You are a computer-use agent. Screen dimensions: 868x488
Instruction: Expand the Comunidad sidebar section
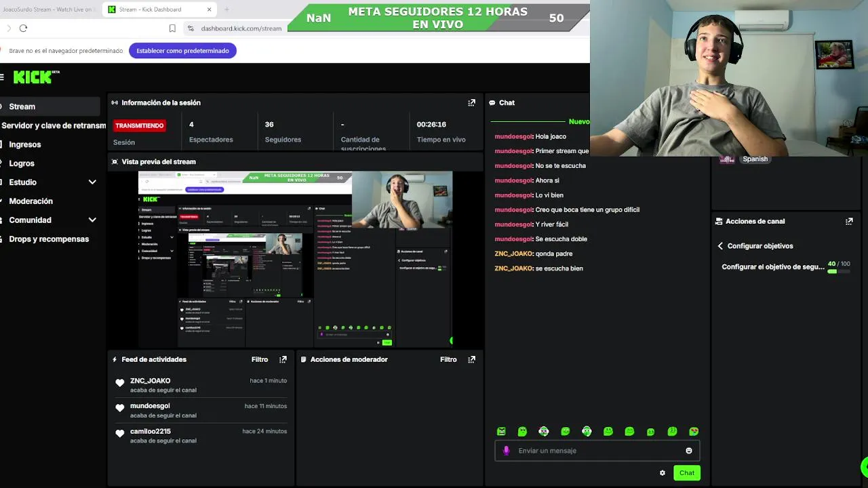pos(92,220)
